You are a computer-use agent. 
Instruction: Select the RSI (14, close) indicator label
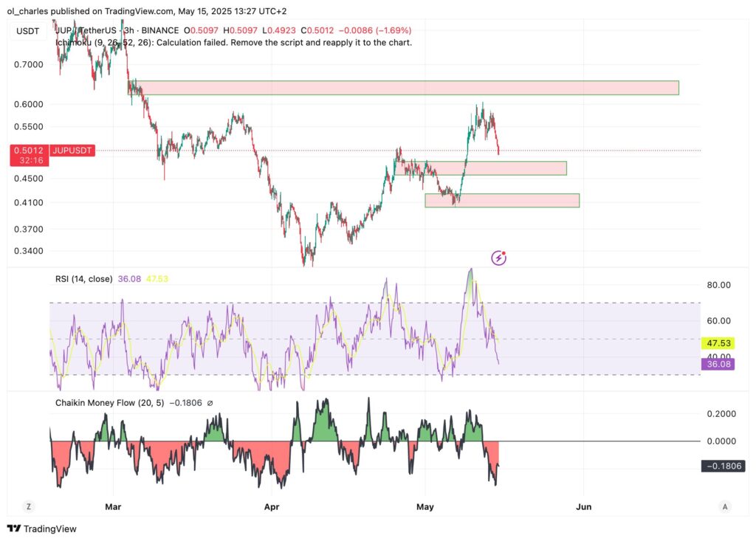point(84,279)
